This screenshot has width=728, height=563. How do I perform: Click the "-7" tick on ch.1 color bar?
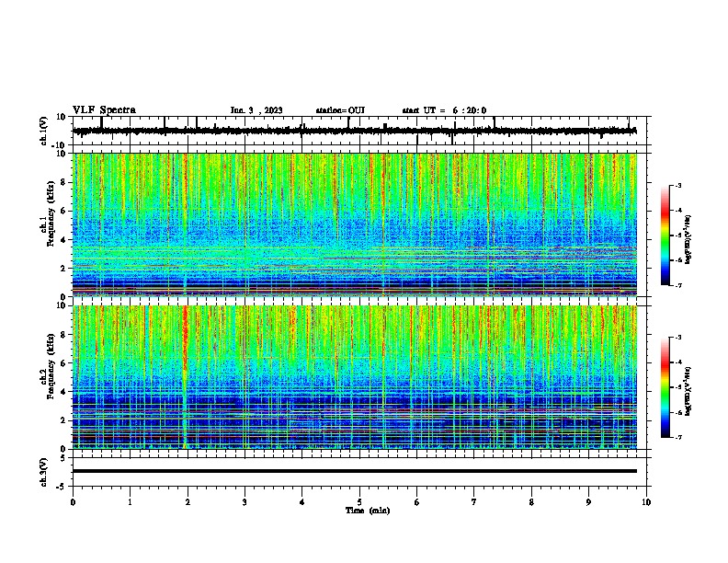[678, 285]
